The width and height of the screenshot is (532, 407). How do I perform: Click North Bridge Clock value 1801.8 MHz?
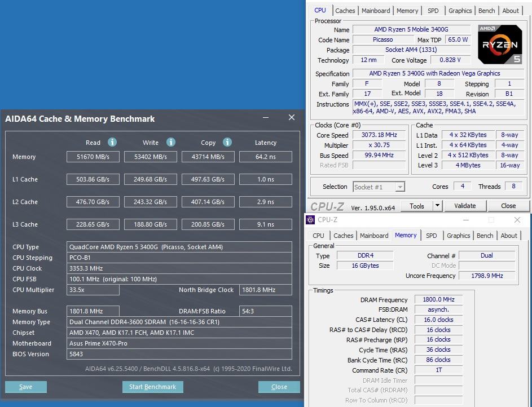click(x=266, y=290)
